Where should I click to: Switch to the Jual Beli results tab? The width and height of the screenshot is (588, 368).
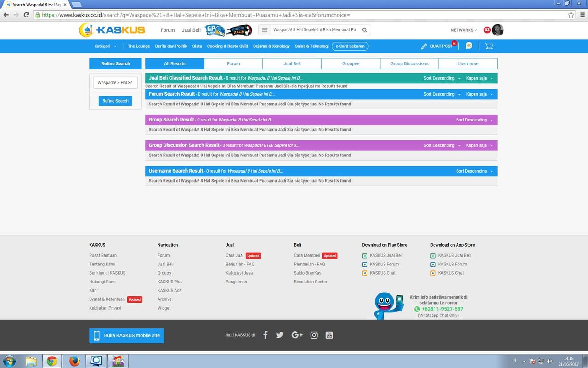tap(292, 63)
